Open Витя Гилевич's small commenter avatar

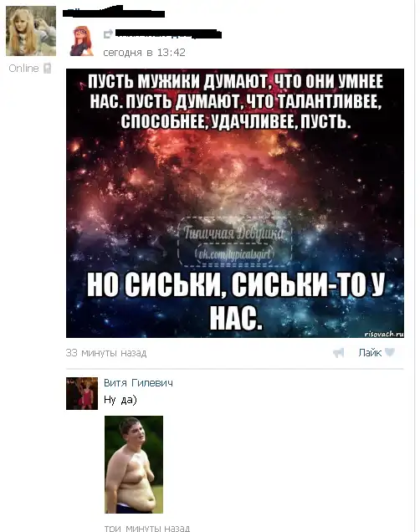pos(82,393)
